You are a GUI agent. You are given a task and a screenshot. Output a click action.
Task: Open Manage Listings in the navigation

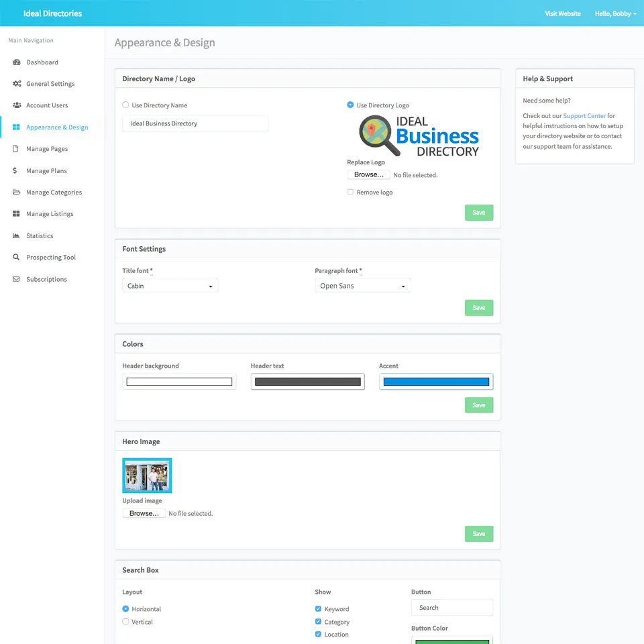coord(50,214)
